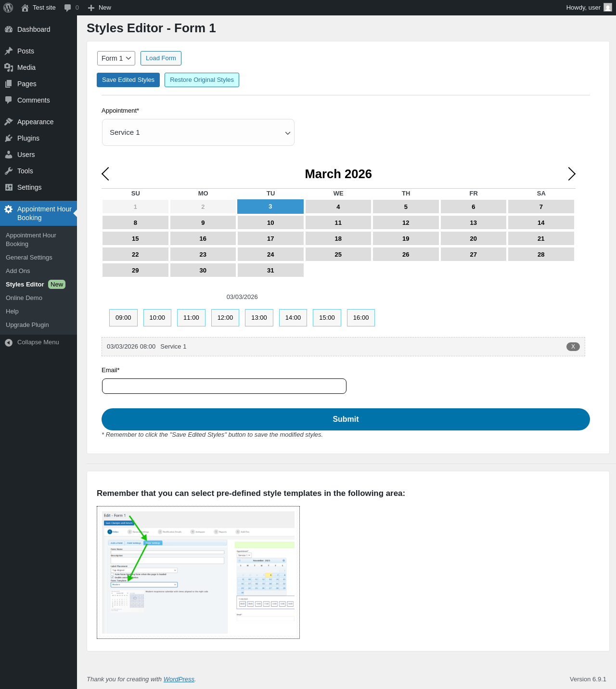Go to next month with right arrow
Image resolution: width=616 pixels, height=689 pixels.
tap(572, 174)
